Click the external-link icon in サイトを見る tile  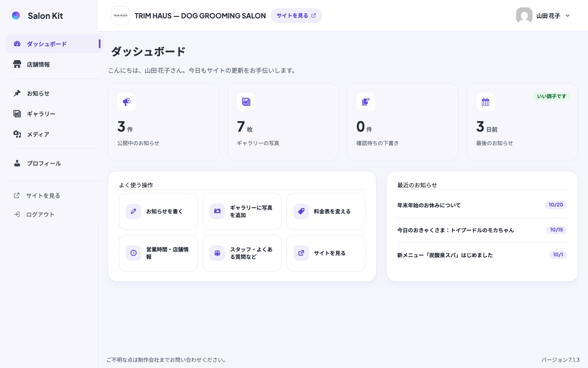pyautogui.click(x=301, y=253)
